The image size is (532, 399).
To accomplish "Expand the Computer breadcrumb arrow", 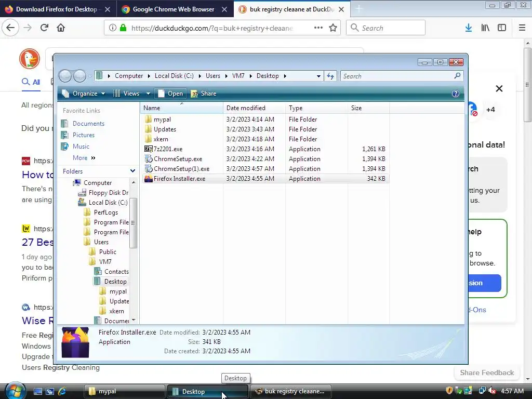I will (x=149, y=76).
